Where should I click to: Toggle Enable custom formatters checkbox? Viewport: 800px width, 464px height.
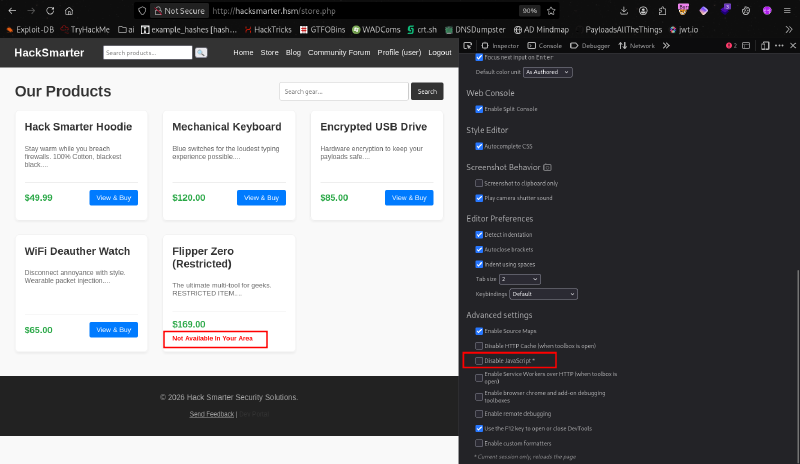pos(479,444)
